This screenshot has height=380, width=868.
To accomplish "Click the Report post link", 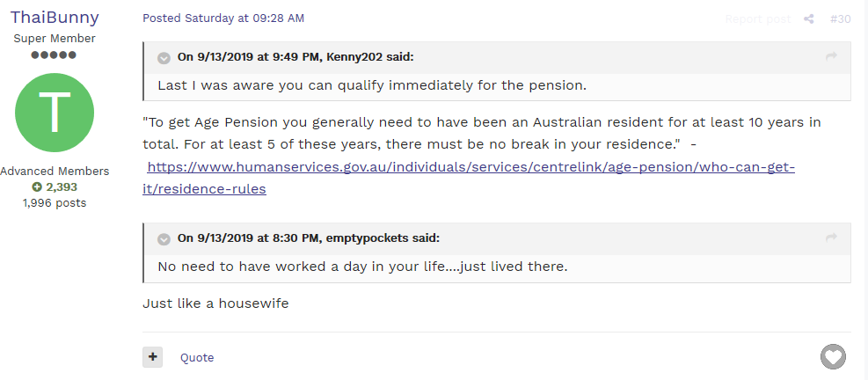I will pyautogui.click(x=758, y=18).
